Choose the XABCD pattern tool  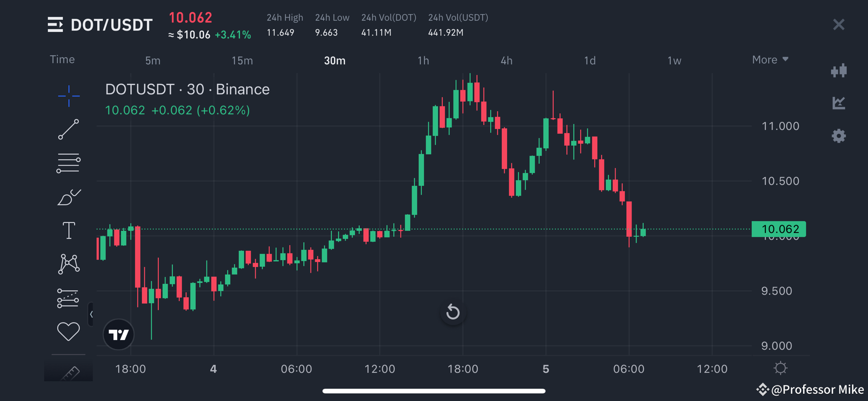[69, 264]
